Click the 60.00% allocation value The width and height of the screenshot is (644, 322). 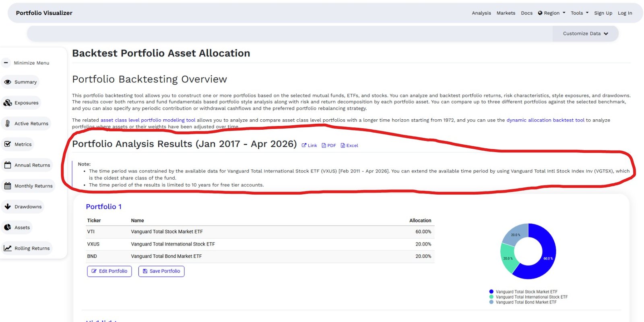coord(423,232)
